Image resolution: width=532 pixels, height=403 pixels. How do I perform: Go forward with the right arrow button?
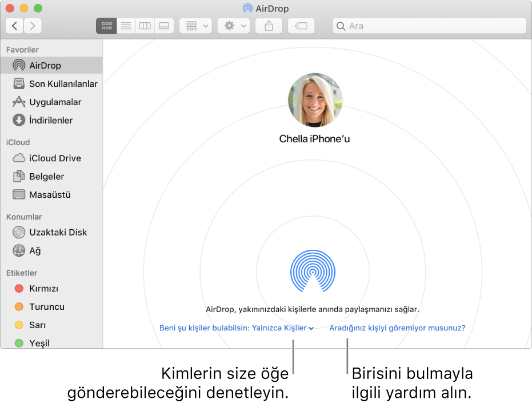point(33,26)
